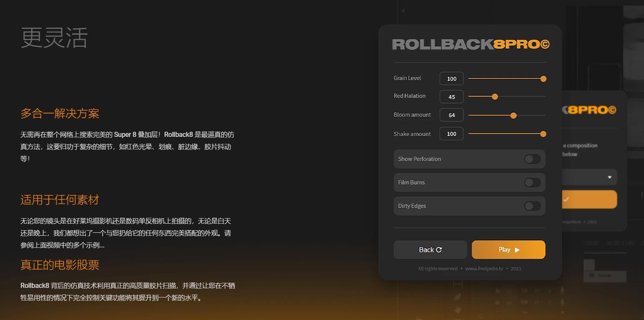Click the Grain Level label

(407, 78)
